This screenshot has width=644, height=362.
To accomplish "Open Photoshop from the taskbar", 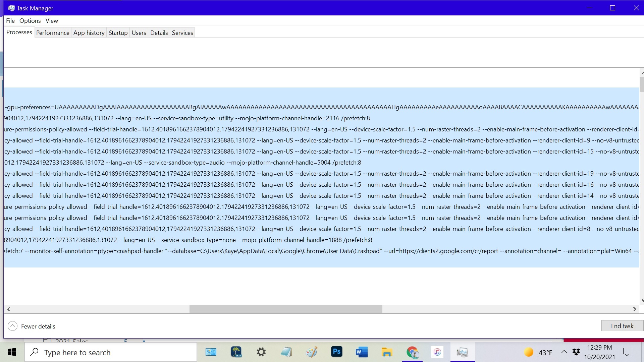I will pos(336,352).
